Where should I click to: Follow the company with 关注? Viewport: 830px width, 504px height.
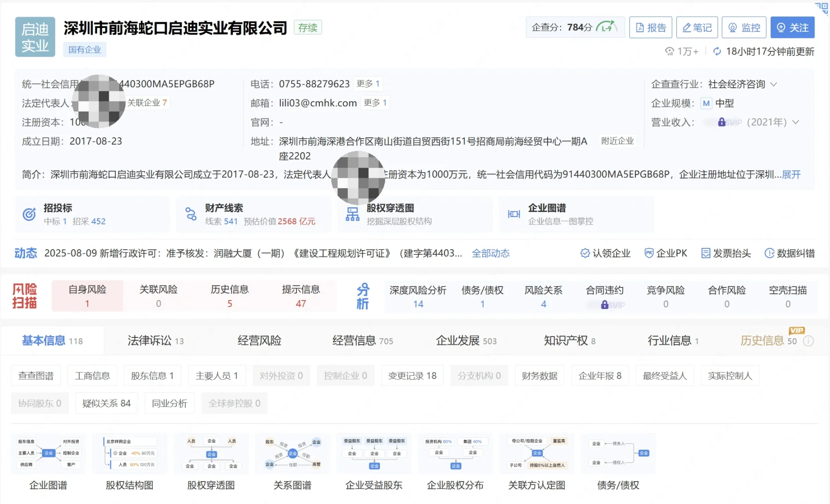(792, 28)
